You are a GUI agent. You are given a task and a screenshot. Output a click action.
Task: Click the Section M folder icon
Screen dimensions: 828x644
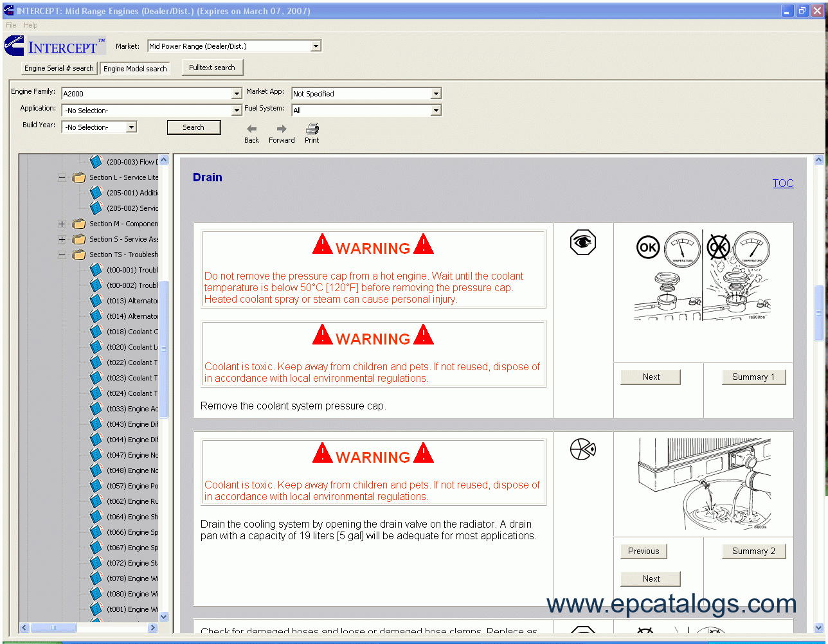pos(79,224)
